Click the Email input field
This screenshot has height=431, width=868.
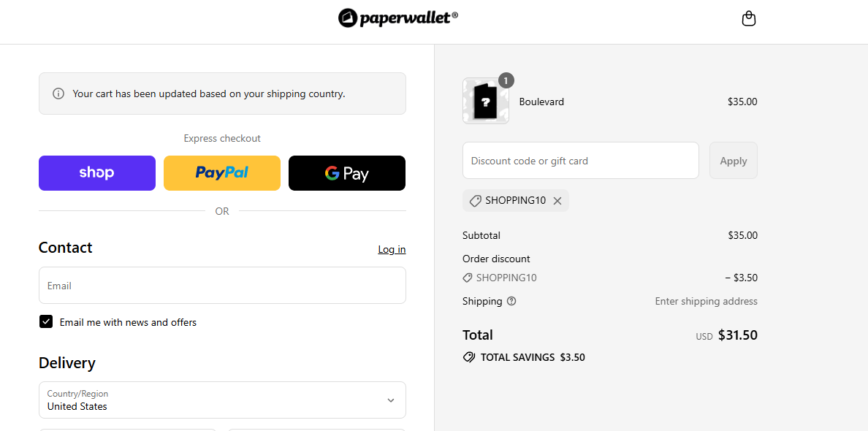222,285
